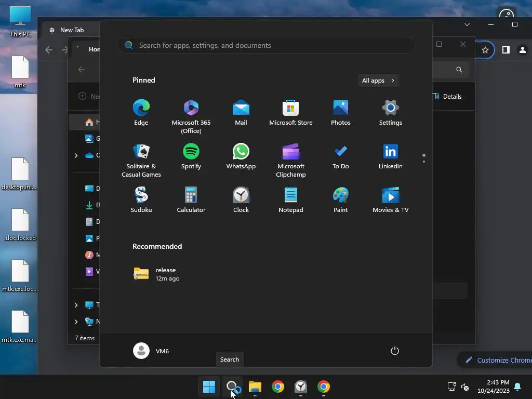Open the recommended 'release' file
The height and width of the screenshot is (399, 532).
point(157,274)
